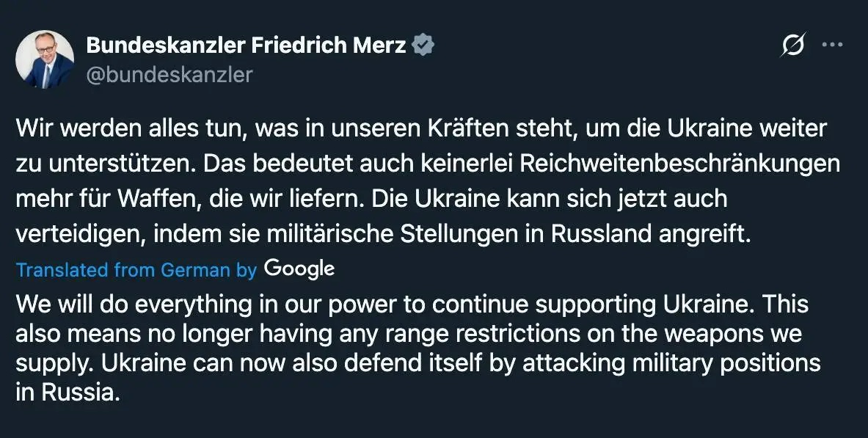This screenshot has height=438, width=868.
Task: Open the Bundeskanzler Friedrich Merz display name
Action: coord(246,45)
